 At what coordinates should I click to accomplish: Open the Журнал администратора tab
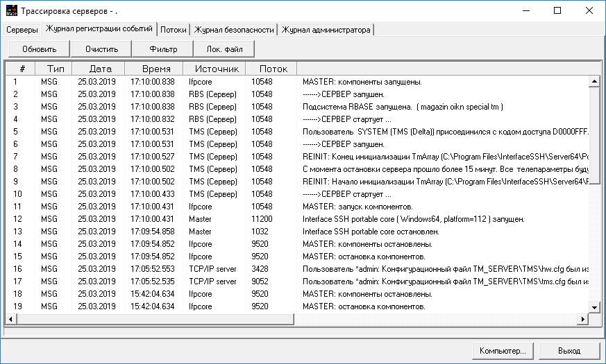(x=326, y=30)
